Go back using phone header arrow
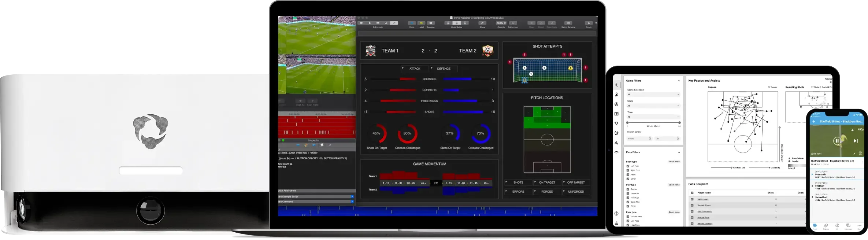The width and height of the screenshot is (868, 240). click(814, 121)
